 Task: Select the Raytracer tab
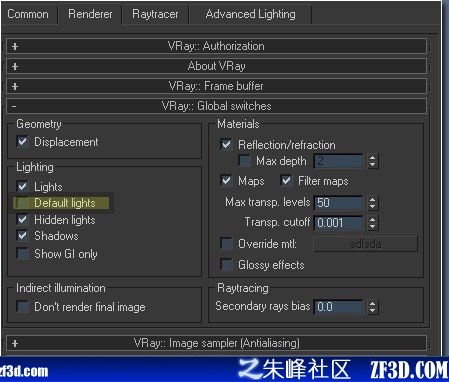click(x=155, y=15)
